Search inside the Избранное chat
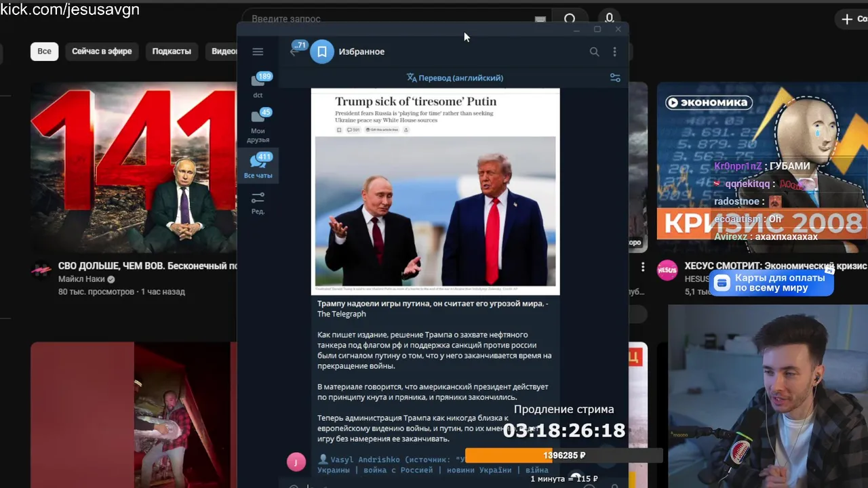868x488 pixels. [594, 52]
